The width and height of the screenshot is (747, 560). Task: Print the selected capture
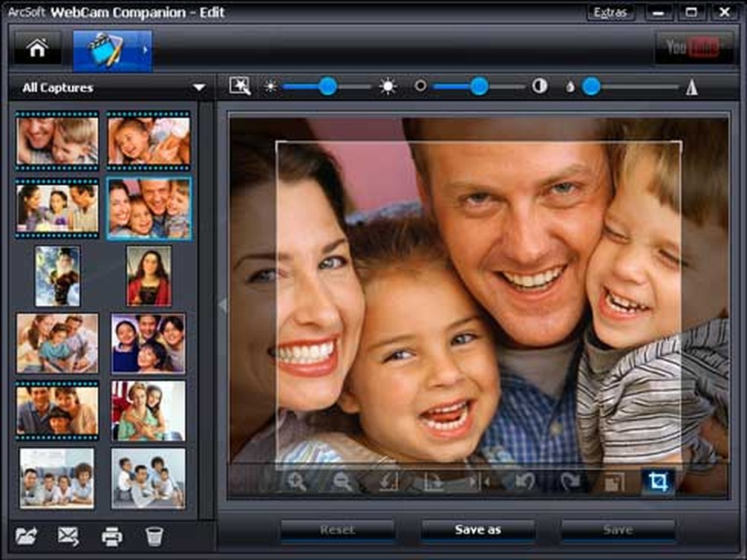click(112, 536)
